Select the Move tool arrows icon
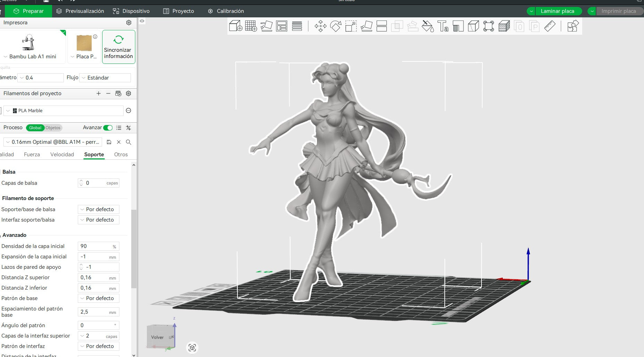The height and width of the screenshot is (357, 644). pyautogui.click(x=320, y=26)
